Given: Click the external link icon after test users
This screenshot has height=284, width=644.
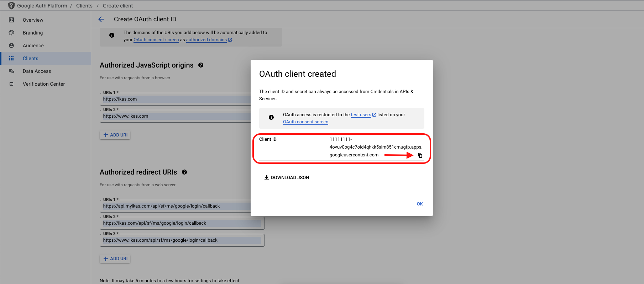Looking at the screenshot, I should coord(374,115).
